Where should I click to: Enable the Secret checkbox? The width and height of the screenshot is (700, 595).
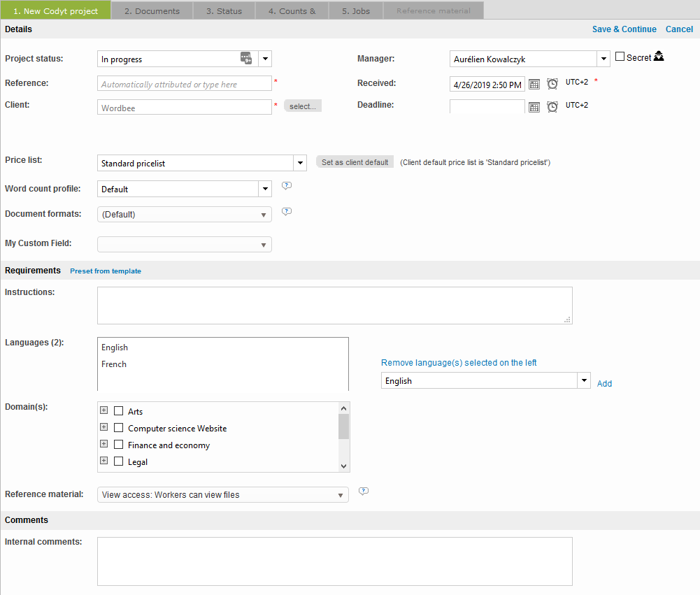(x=620, y=57)
